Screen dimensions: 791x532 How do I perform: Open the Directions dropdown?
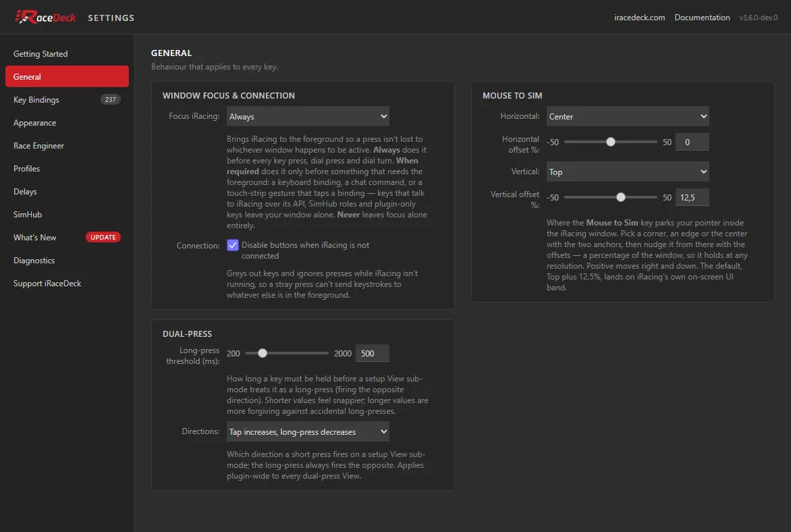308,431
